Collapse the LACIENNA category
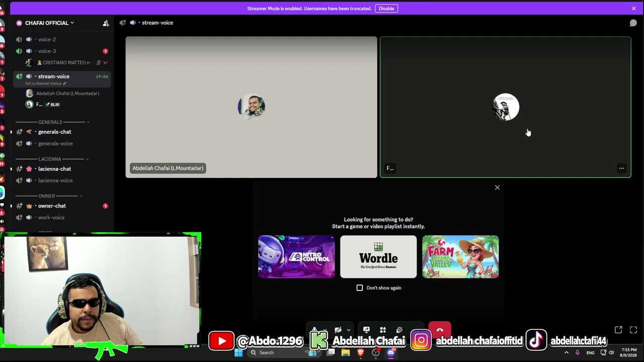The image size is (644, 362). point(52,159)
